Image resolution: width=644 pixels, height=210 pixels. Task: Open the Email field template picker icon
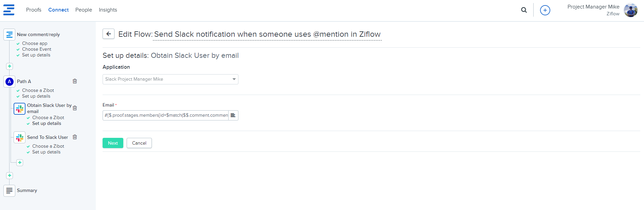[233, 115]
